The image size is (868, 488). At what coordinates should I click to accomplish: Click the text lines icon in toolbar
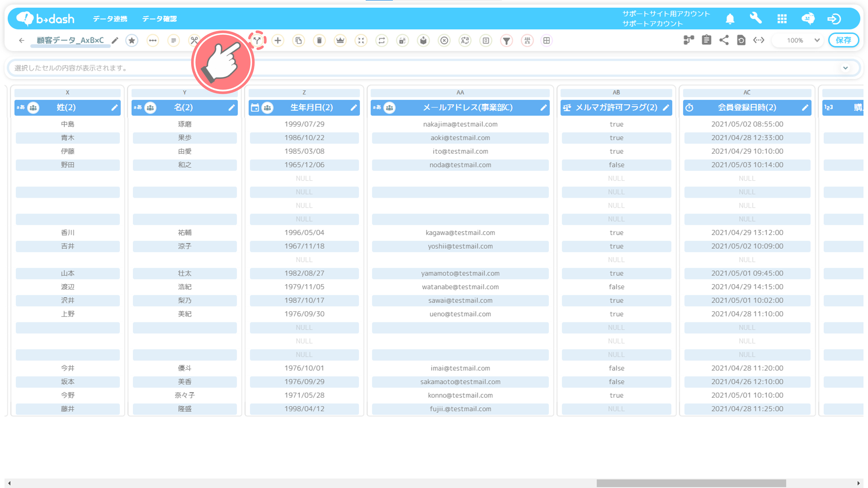click(x=174, y=40)
